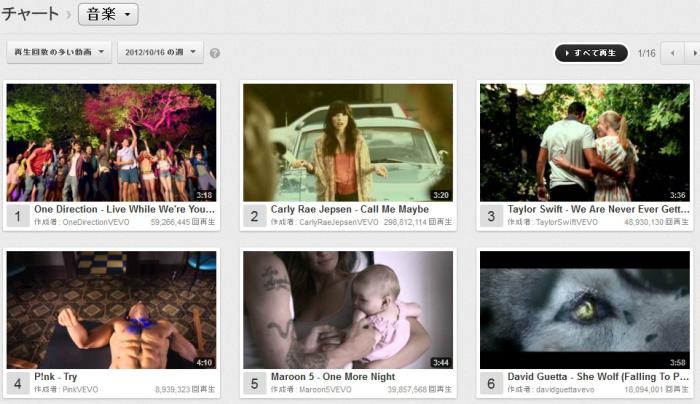Viewport: 700px width, 404px height.
Task: Click the 3:36 duration label
Action: coord(677,195)
